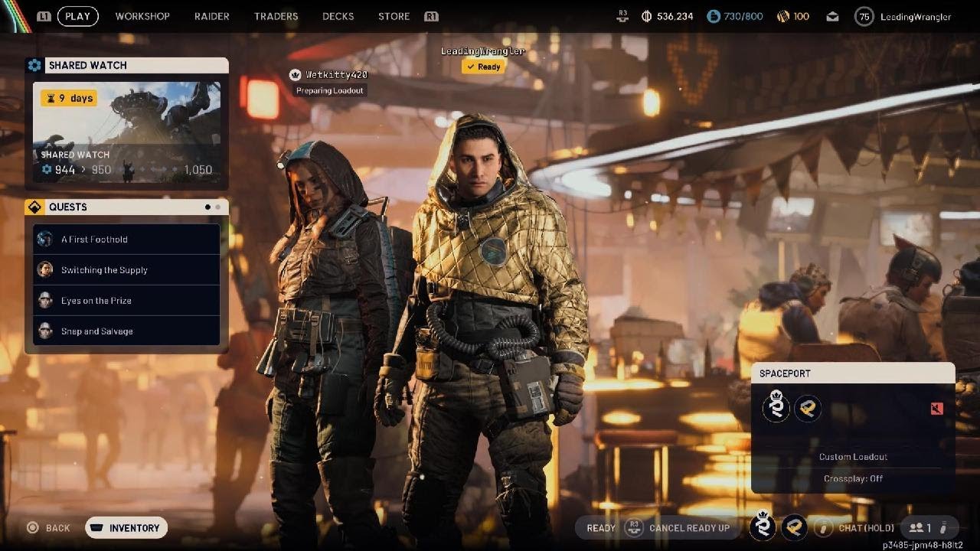Click the avatar next to Switching the Supply
The image size is (980, 551).
(x=45, y=269)
